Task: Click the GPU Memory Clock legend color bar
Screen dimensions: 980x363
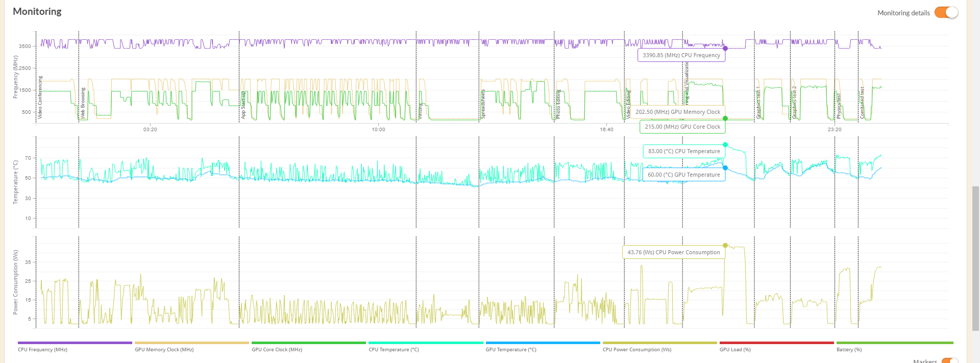Action: point(191,343)
